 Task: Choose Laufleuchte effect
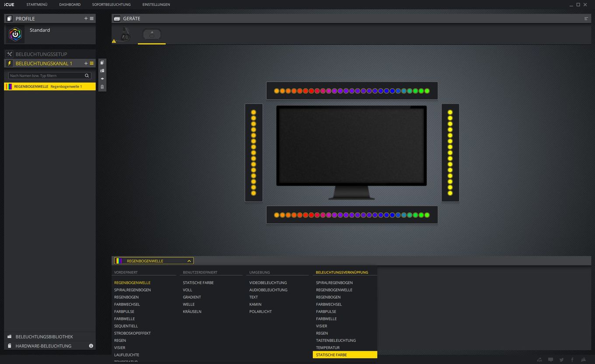[126, 355]
